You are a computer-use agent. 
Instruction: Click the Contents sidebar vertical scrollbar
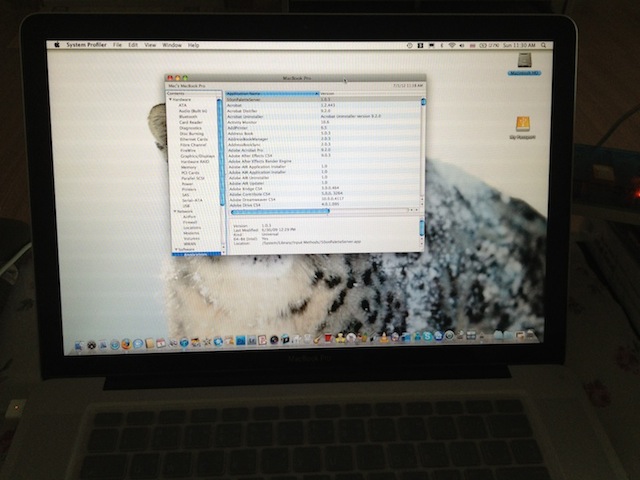220,152
